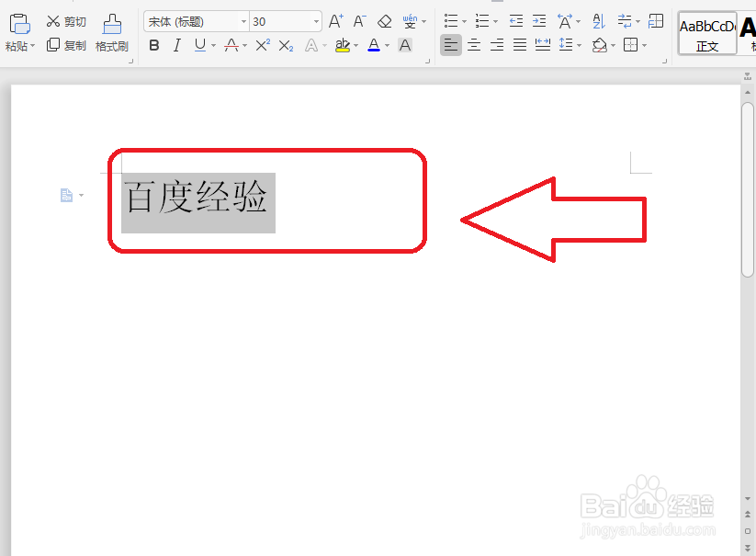This screenshot has width=756, height=556.
Task: Increase paragraph indent
Action: coord(539,21)
